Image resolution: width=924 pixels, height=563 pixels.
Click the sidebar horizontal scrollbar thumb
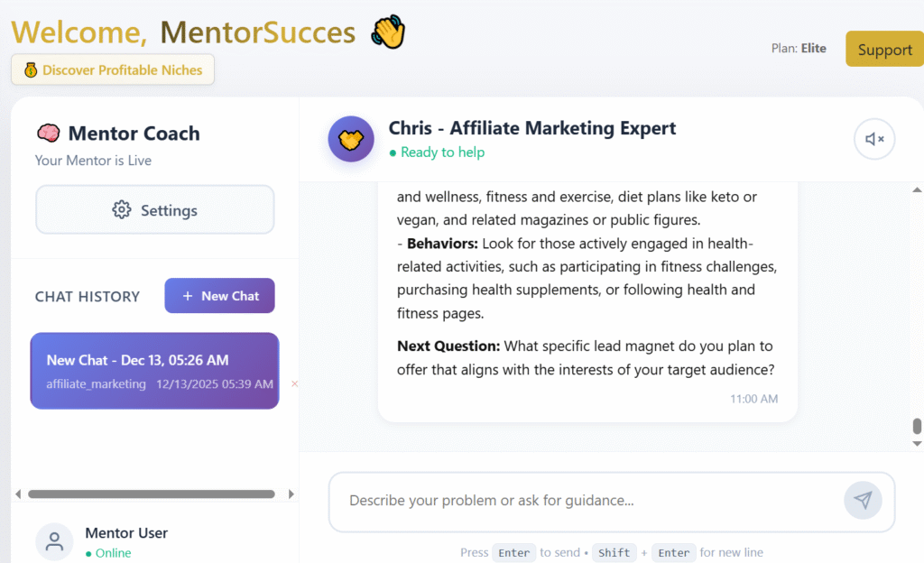click(x=152, y=494)
